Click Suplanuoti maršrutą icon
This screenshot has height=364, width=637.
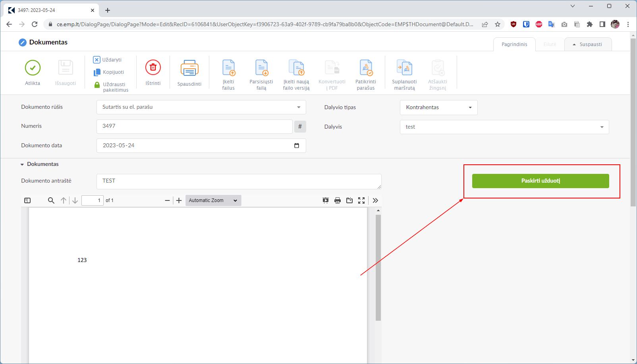point(404,68)
